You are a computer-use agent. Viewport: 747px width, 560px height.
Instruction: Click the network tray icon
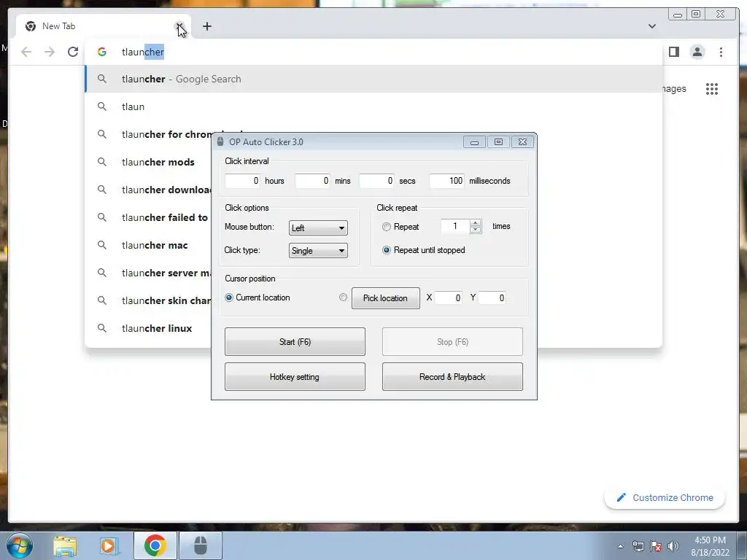[638, 546]
